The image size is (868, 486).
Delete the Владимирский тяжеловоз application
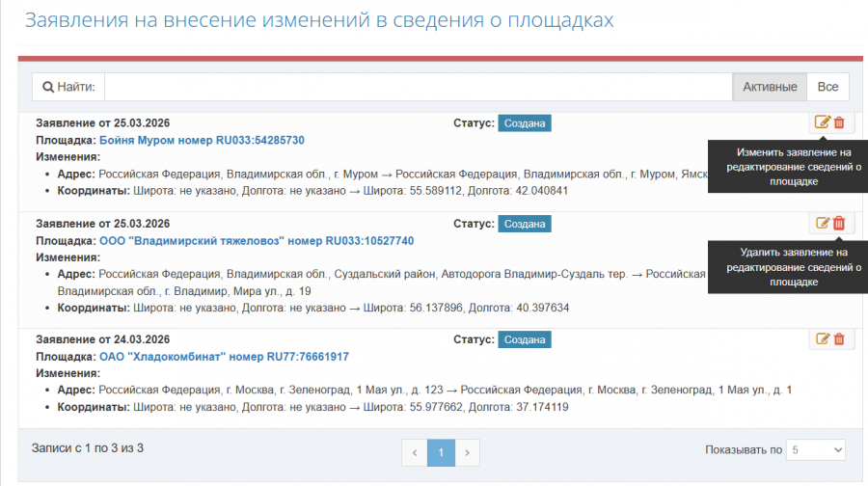pyautogui.click(x=839, y=224)
